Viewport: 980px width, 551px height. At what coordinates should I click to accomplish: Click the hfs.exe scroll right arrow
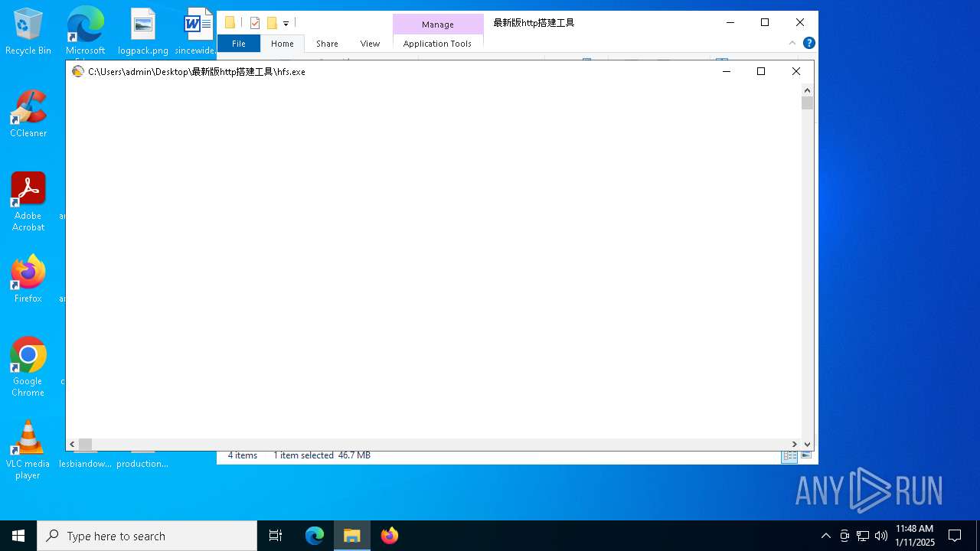(x=795, y=444)
